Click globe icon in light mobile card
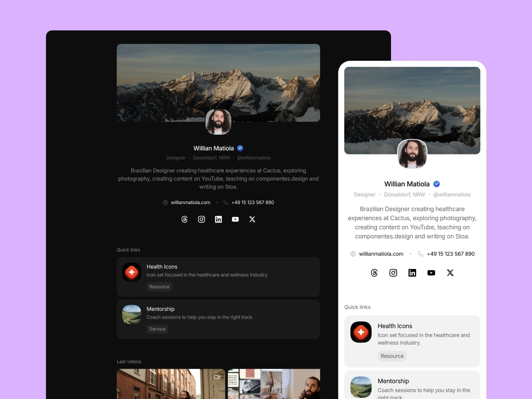This screenshot has height=399, width=532. click(353, 254)
